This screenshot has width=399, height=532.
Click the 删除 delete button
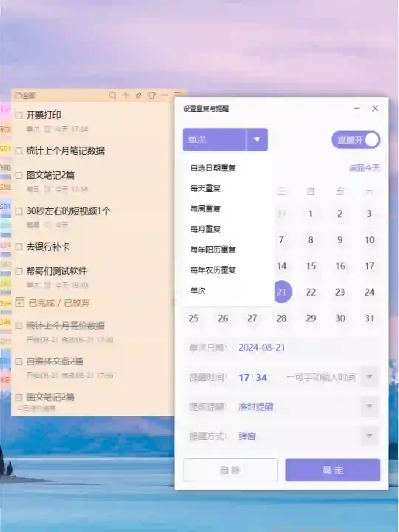(230, 470)
